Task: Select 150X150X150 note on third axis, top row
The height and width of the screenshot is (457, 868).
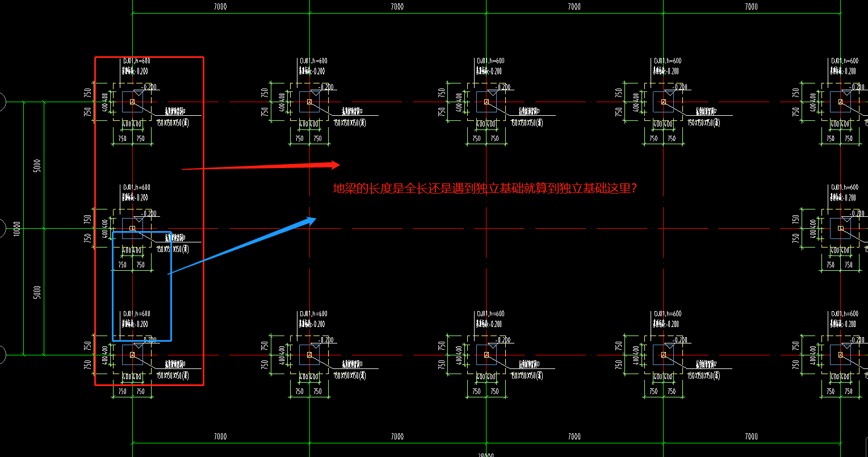Action: tap(527, 123)
